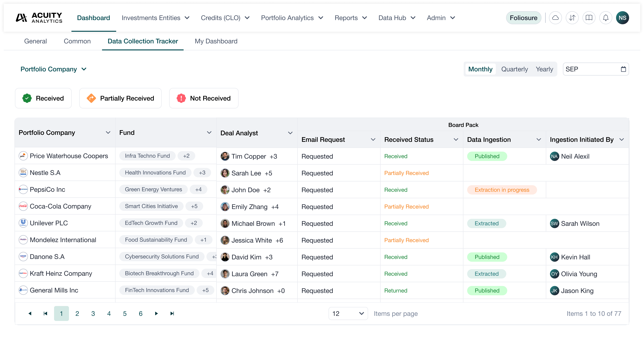Toggle the Partially Received filter chip
Image resolution: width=644 pixels, height=362 pixels.
pyautogui.click(x=120, y=98)
